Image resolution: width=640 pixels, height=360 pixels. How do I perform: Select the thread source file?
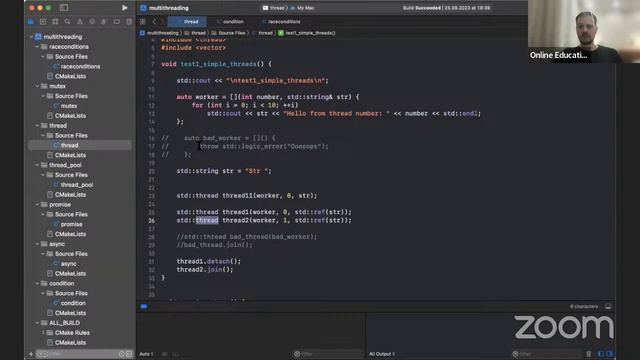tap(69, 145)
